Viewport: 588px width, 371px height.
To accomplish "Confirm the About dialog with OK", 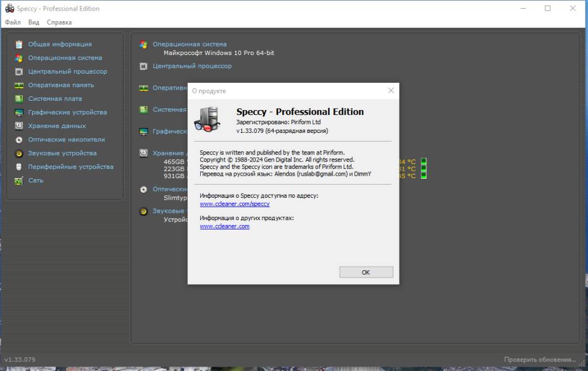I will tap(366, 272).
